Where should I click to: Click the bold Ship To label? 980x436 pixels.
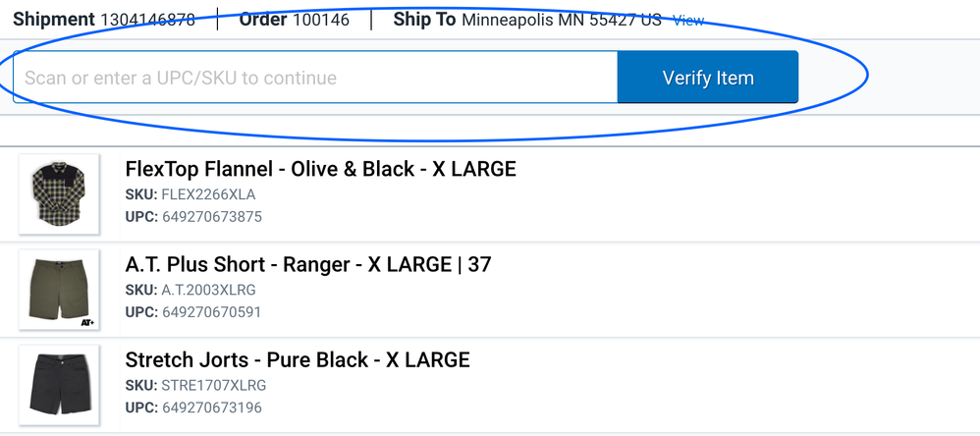(x=424, y=20)
